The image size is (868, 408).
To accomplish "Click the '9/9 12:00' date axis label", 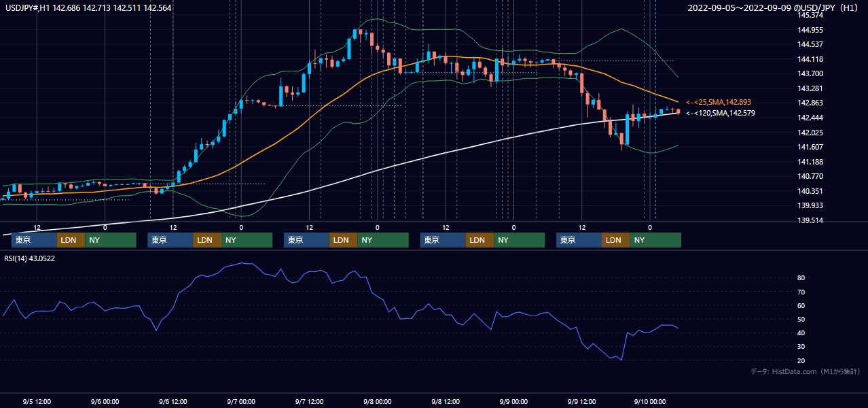I will (581, 401).
